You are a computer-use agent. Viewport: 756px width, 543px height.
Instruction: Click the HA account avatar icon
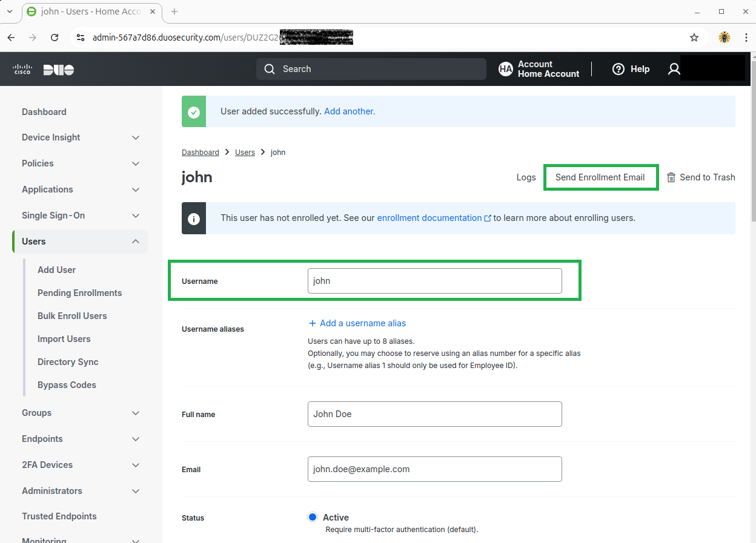pos(505,69)
